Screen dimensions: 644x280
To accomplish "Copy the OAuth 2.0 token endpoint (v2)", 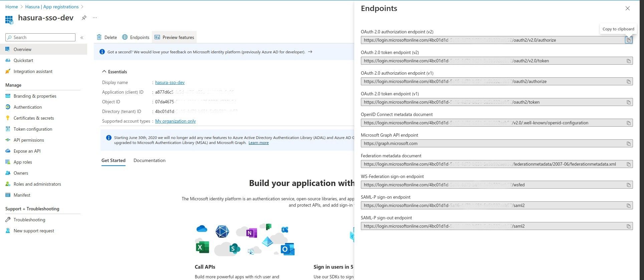I will click(628, 61).
